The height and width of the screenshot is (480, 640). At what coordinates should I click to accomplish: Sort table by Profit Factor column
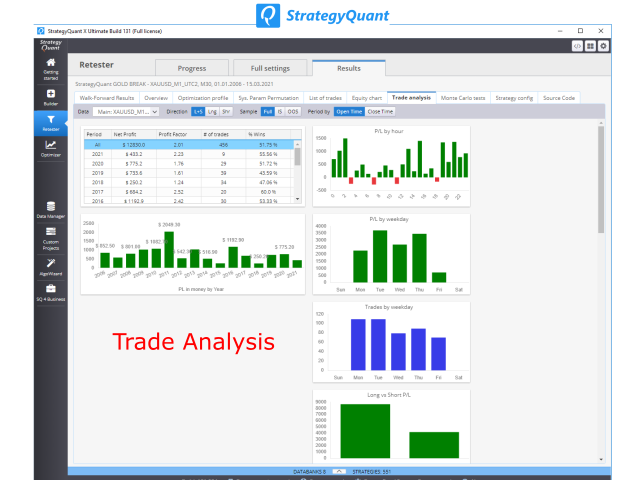(x=179, y=134)
